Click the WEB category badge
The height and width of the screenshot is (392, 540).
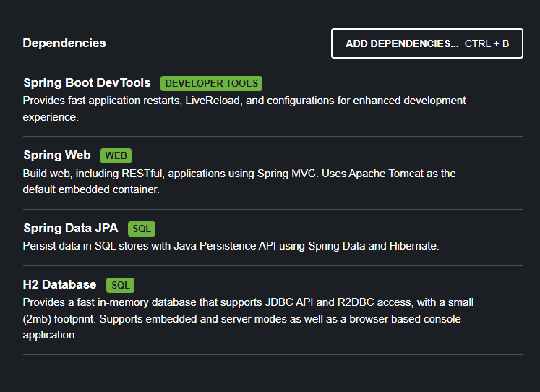point(116,155)
